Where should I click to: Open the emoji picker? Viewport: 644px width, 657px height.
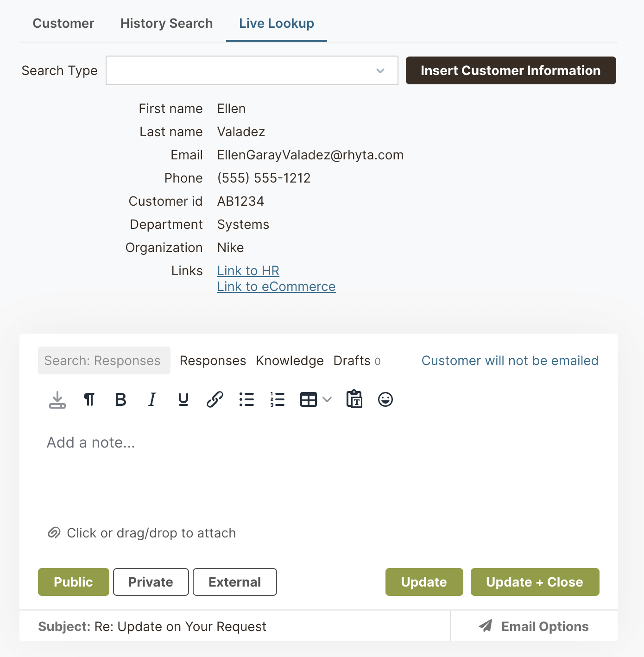[385, 399]
